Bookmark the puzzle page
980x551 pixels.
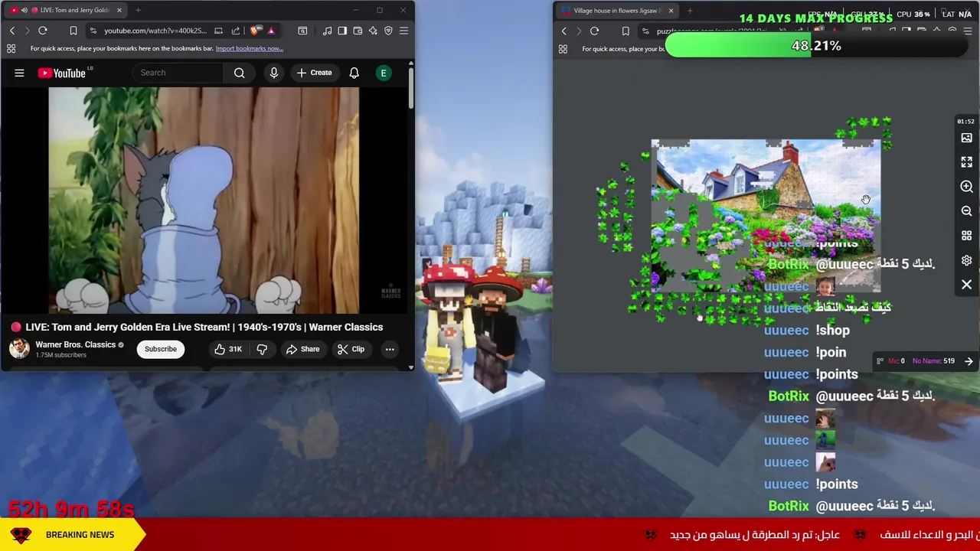click(x=626, y=31)
